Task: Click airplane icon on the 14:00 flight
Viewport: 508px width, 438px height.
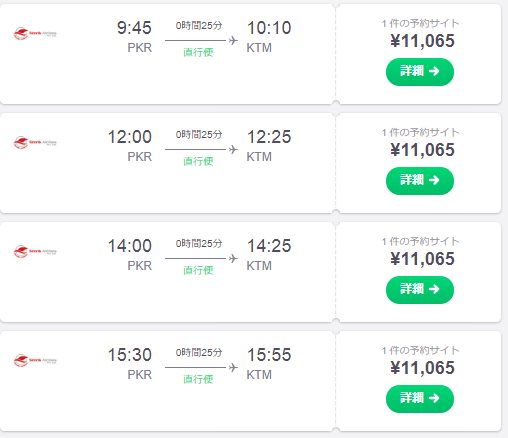Action: (x=233, y=258)
